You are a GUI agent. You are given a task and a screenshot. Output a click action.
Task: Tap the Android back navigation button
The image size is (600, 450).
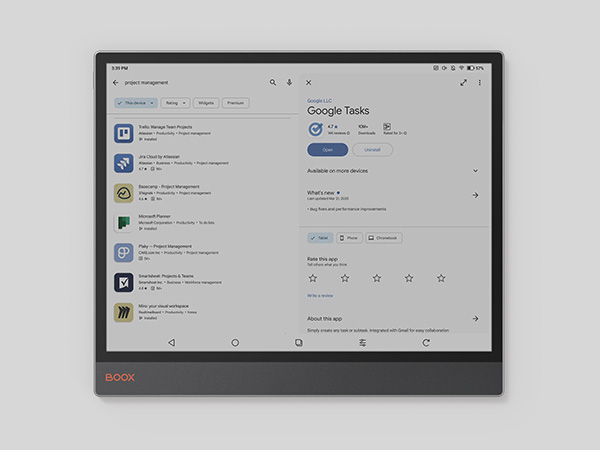click(171, 342)
